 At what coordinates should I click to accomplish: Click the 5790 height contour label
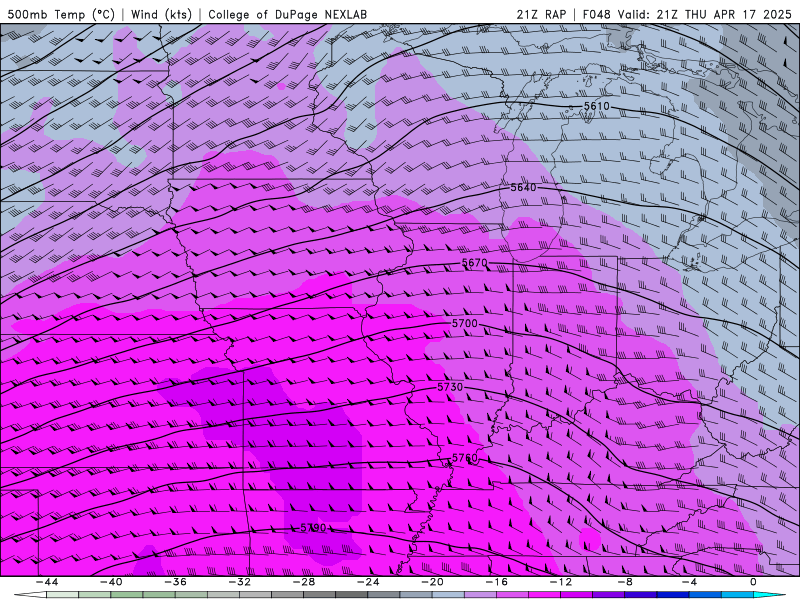[313, 528]
